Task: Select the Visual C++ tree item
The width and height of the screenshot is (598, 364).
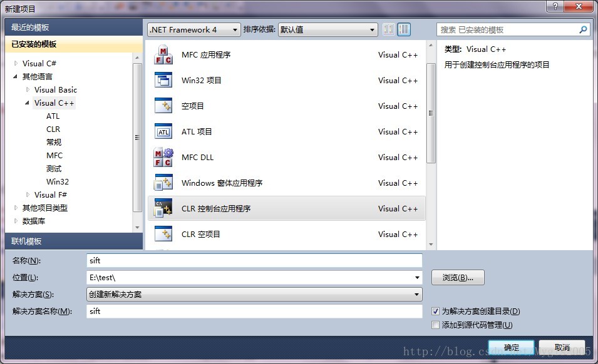Action: [54, 103]
